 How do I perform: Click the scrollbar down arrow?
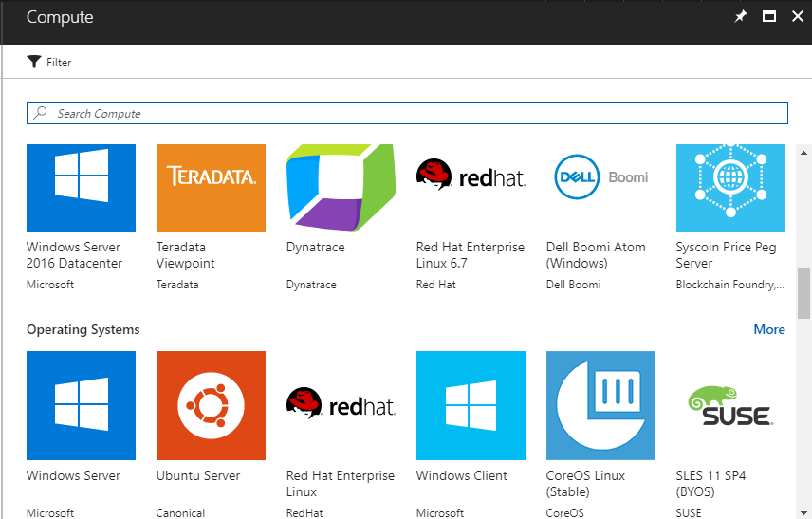[803, 513]
